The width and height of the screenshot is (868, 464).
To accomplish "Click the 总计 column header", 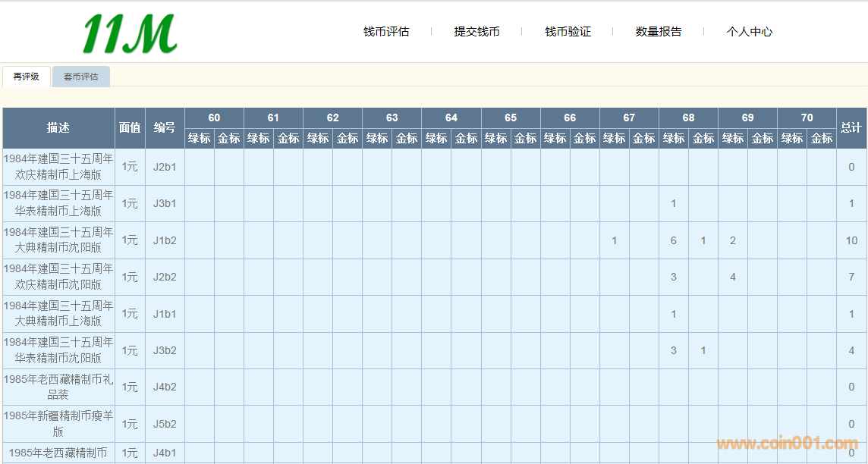I will click(x=851, y=128).
